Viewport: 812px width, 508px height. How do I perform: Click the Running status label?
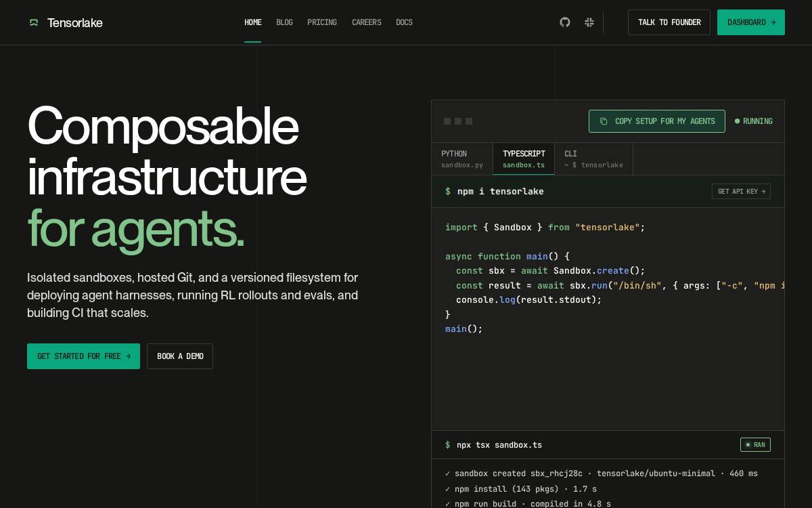[x=758, y=121]
